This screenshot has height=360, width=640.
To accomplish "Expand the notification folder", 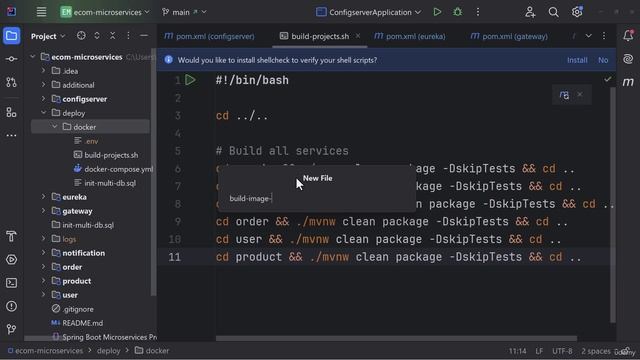I will coord(44,253).
